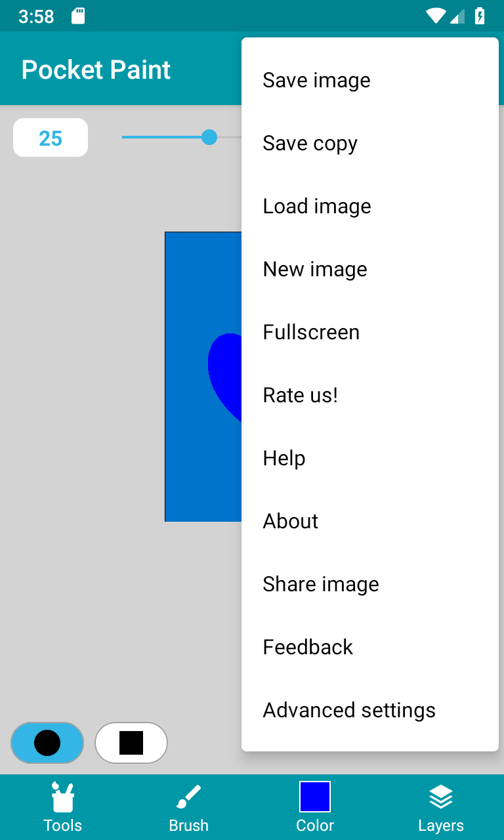Select Load image menu entry
This screenshot has width=504, height=840.
[370, 206]
